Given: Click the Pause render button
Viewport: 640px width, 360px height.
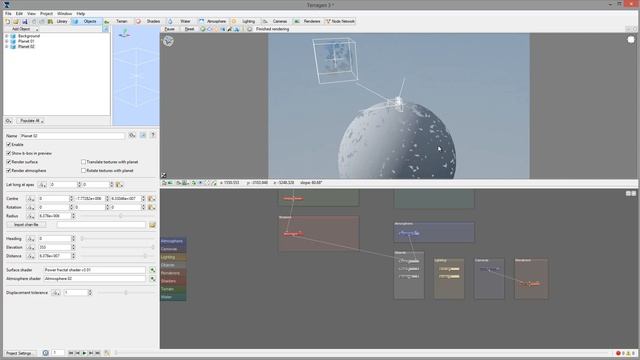Looking at the screenshot, I should (x=169, y=29).
